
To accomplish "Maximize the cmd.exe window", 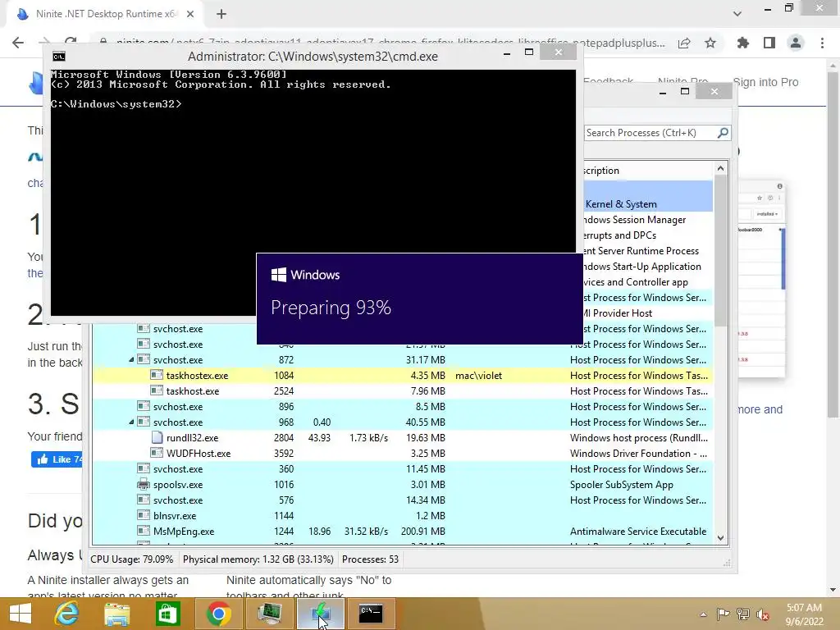I will [x=529, y=52].
